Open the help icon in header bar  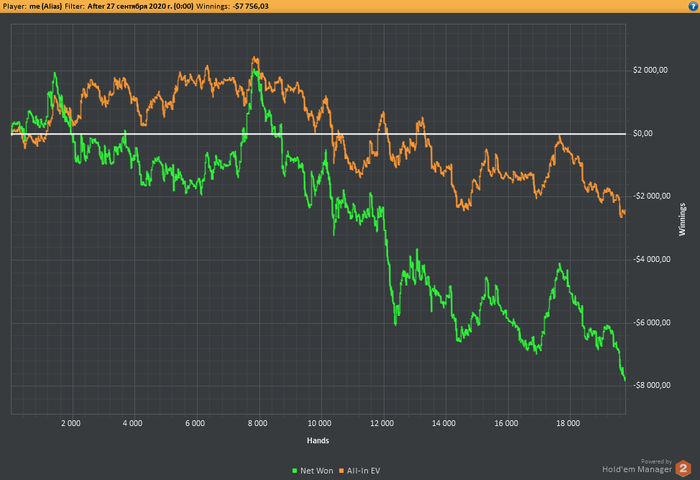click(x=693, y=6)
